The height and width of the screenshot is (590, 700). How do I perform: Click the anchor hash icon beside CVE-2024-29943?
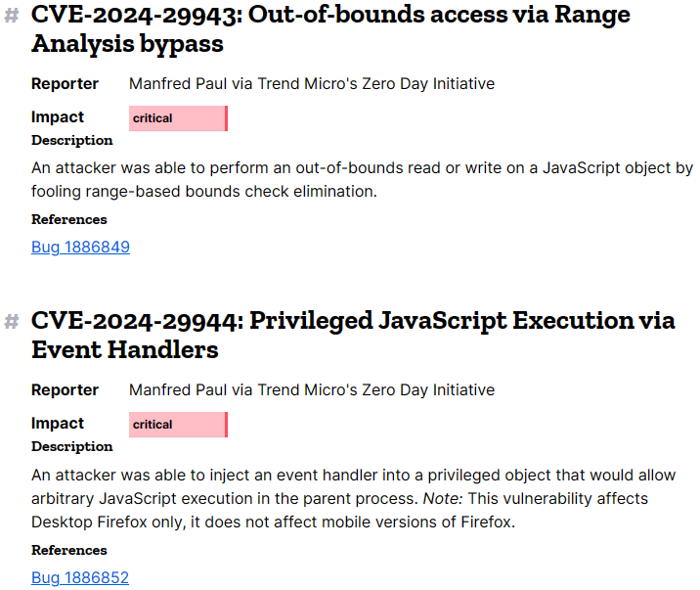pyautogui.click(x=12, y=16)
